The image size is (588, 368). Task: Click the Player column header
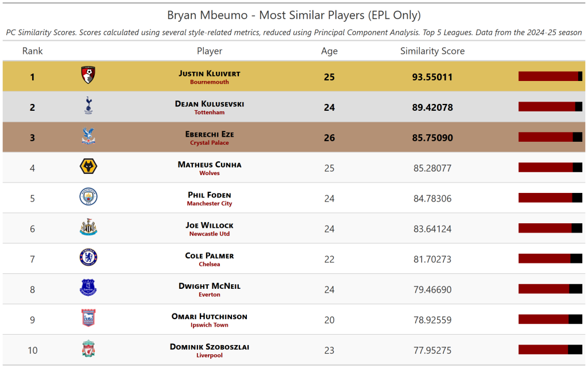point(210,51)
